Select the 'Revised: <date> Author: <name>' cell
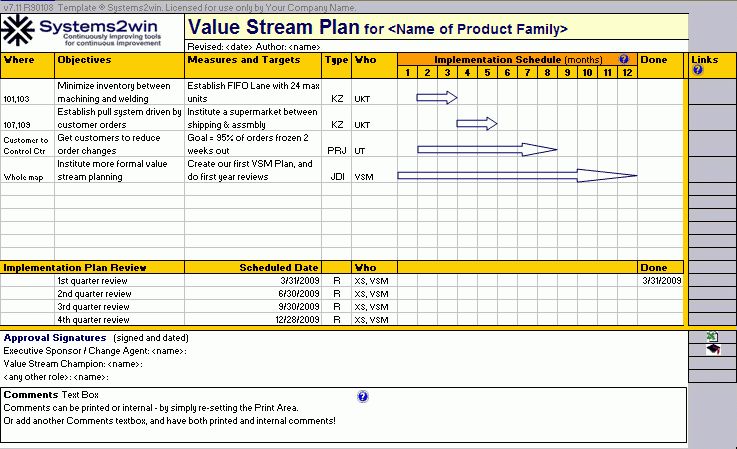 (x=437, y=47)
